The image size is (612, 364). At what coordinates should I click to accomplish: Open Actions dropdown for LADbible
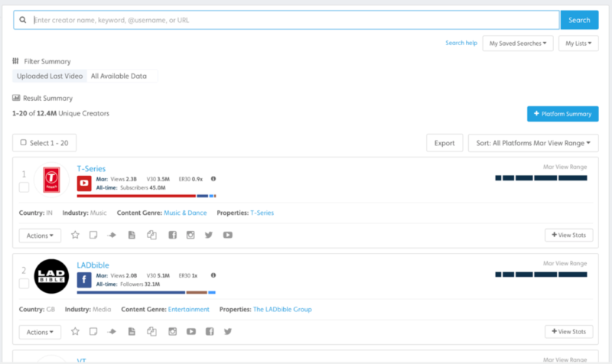pos(41,332)
